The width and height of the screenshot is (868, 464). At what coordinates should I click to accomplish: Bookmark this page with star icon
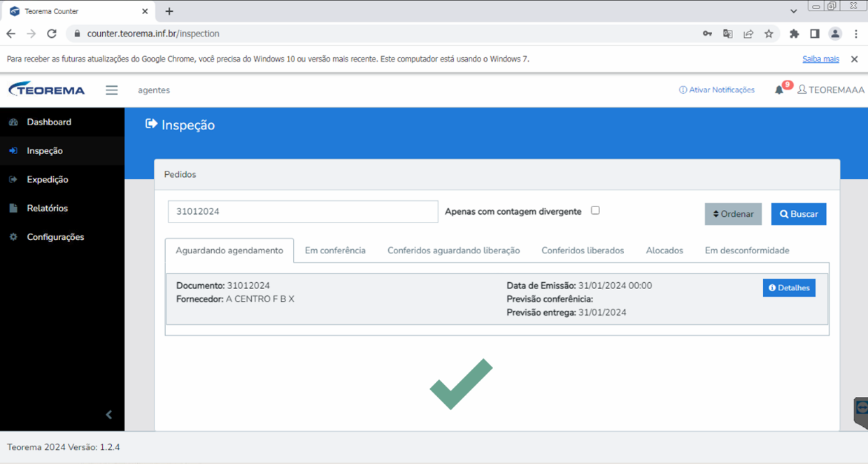point(769,34)
